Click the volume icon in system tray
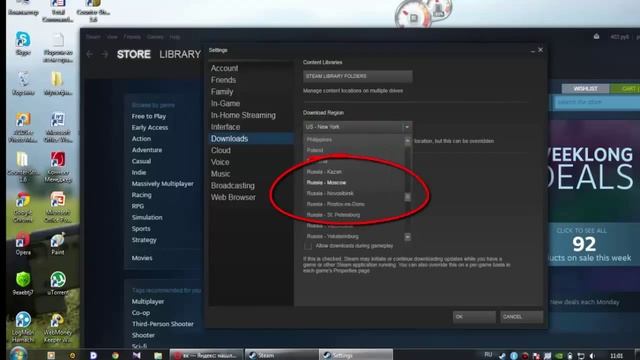Viewport: 640px width, 360px height. point(592,356)
